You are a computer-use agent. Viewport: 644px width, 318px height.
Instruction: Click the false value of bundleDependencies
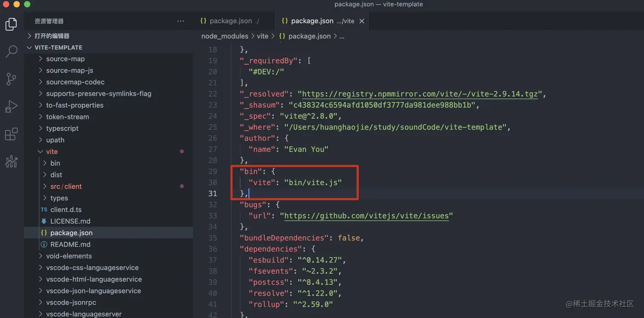coord(349,238)
